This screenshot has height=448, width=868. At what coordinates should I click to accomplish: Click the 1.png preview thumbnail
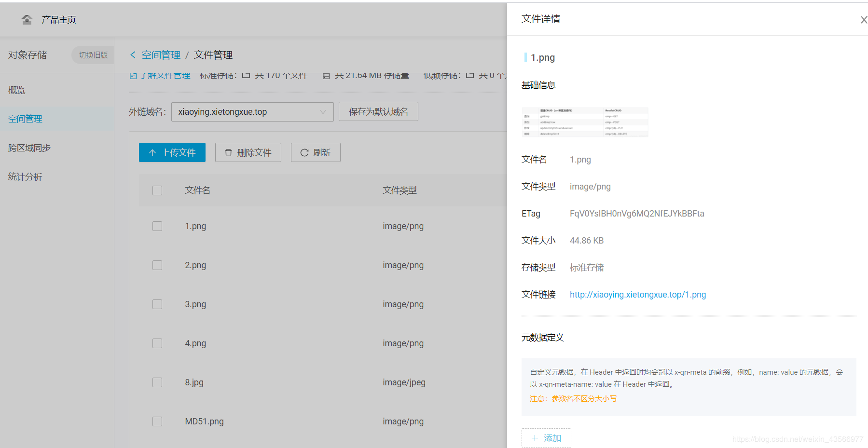(x=585, y=122)
